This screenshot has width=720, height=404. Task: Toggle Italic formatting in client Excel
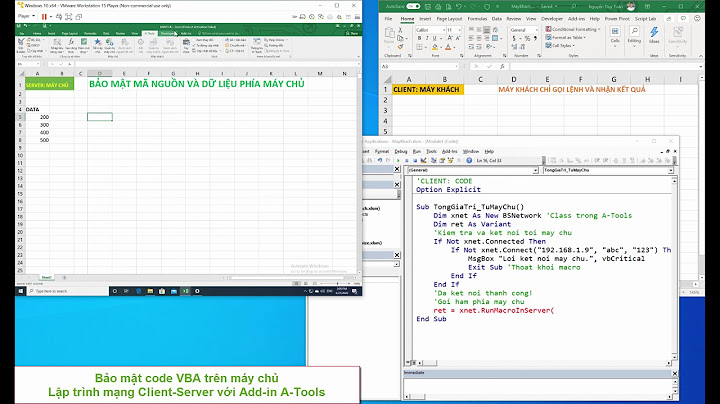tap(427, 38)
